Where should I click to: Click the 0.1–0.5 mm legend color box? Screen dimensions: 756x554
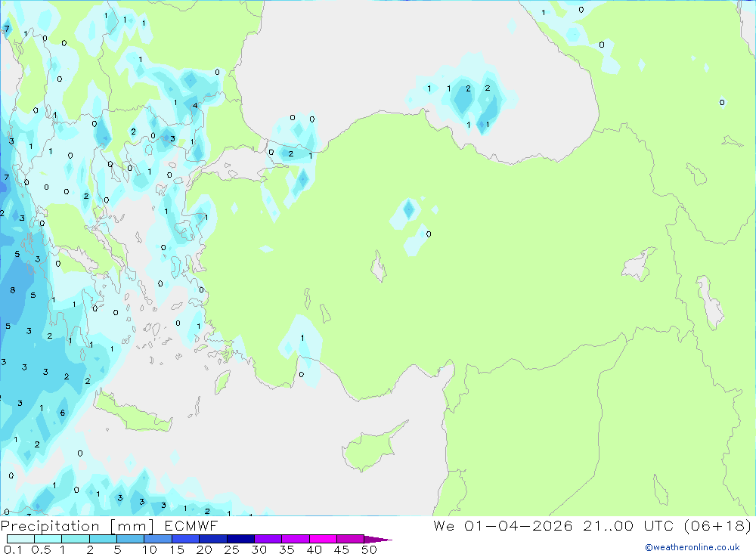click(20, 539)
